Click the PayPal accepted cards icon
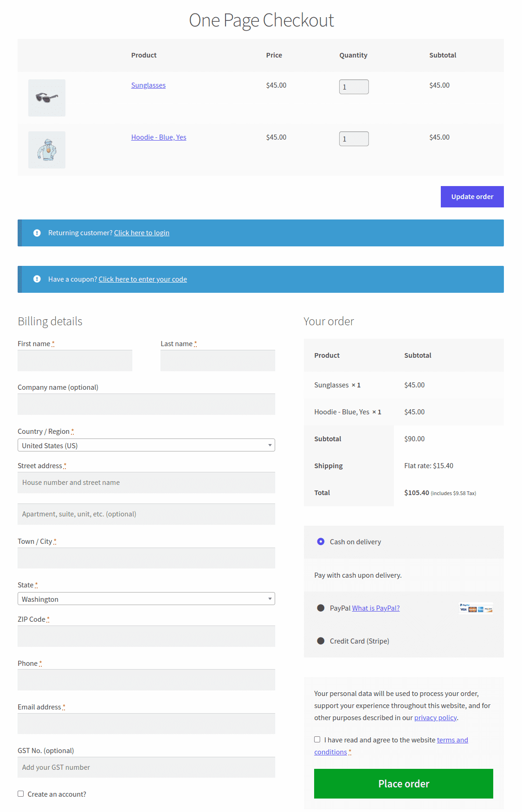The height and width of the screenshot is (812, 522). 476,608
